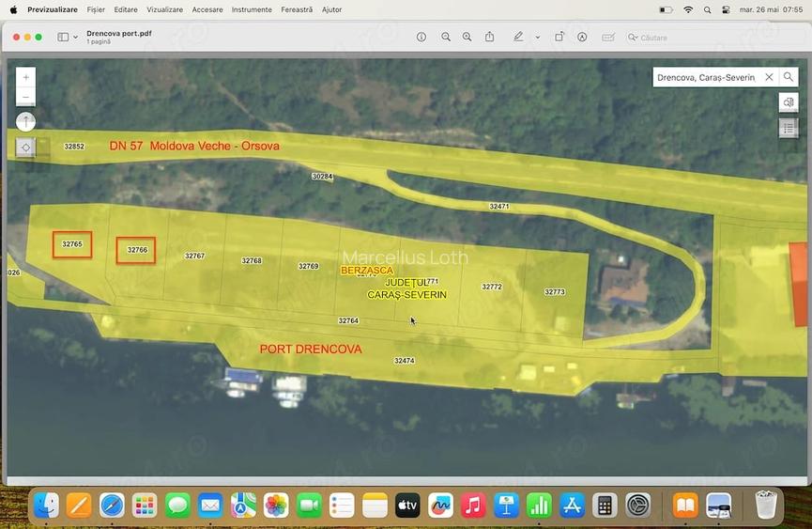Clear the Drencova, Caraș-Severin search text

[769, 77]
